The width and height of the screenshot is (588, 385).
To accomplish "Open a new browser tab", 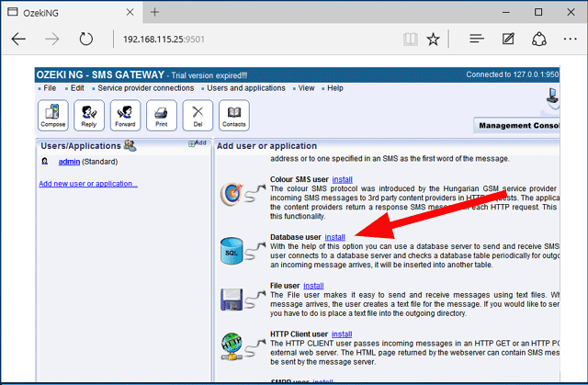I will (x=154, y=12).
